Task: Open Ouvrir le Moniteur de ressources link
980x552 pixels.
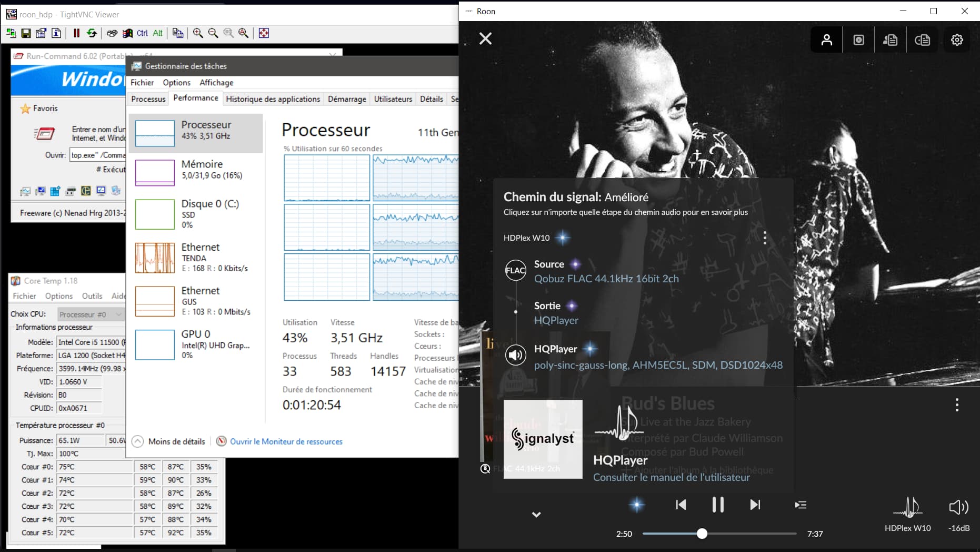Action: (286, 441)
